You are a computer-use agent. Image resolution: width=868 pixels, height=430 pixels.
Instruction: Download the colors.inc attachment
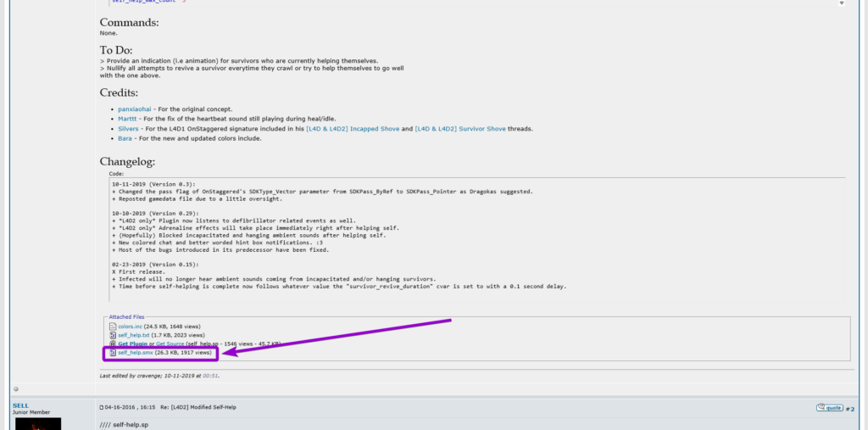(130, 327)
